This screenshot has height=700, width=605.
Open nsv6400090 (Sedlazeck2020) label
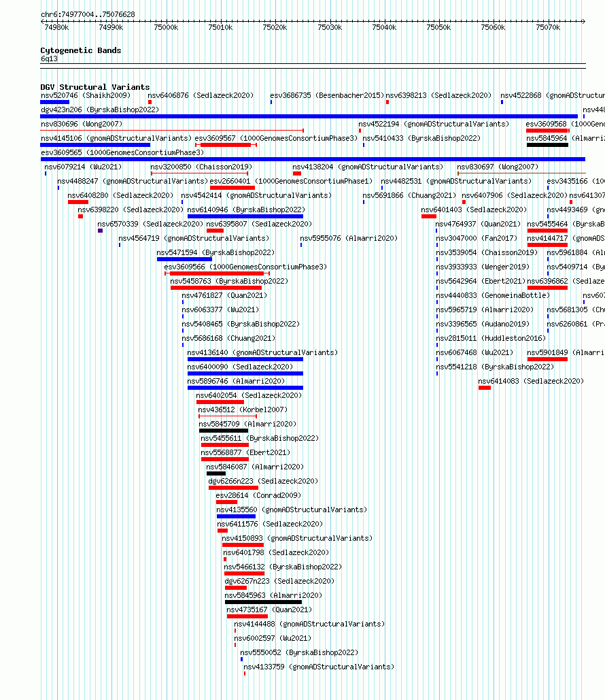[240, 367]
